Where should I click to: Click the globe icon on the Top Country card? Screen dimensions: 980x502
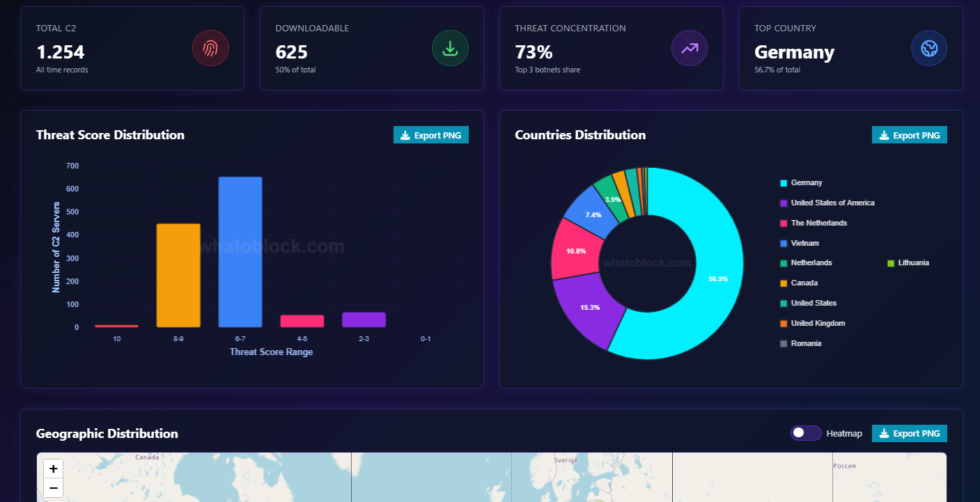929,48
